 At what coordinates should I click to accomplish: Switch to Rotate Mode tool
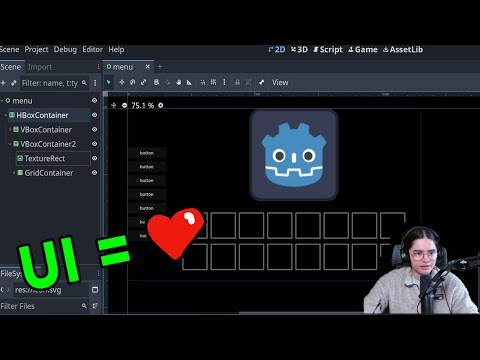point(133,82)
